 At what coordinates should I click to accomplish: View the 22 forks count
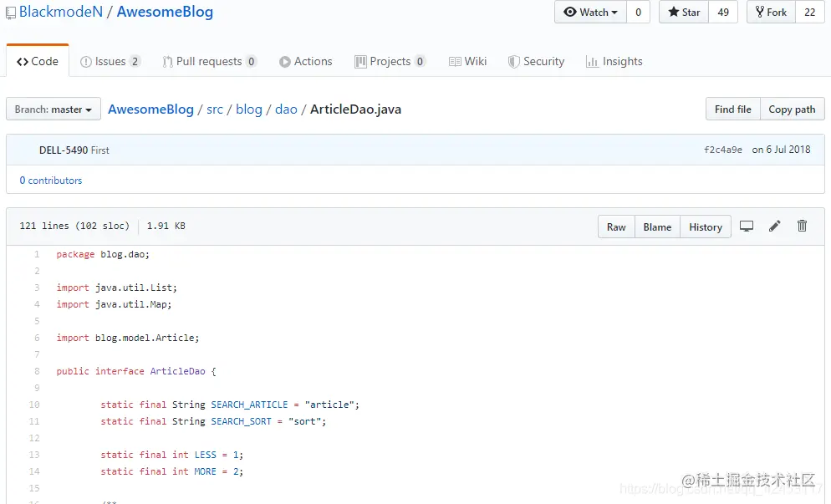pos(809,13)
